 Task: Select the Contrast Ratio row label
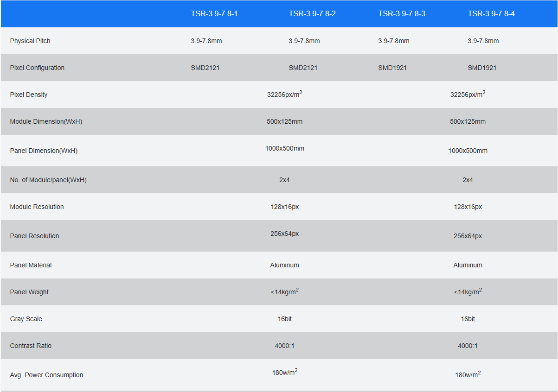point(31,346)
